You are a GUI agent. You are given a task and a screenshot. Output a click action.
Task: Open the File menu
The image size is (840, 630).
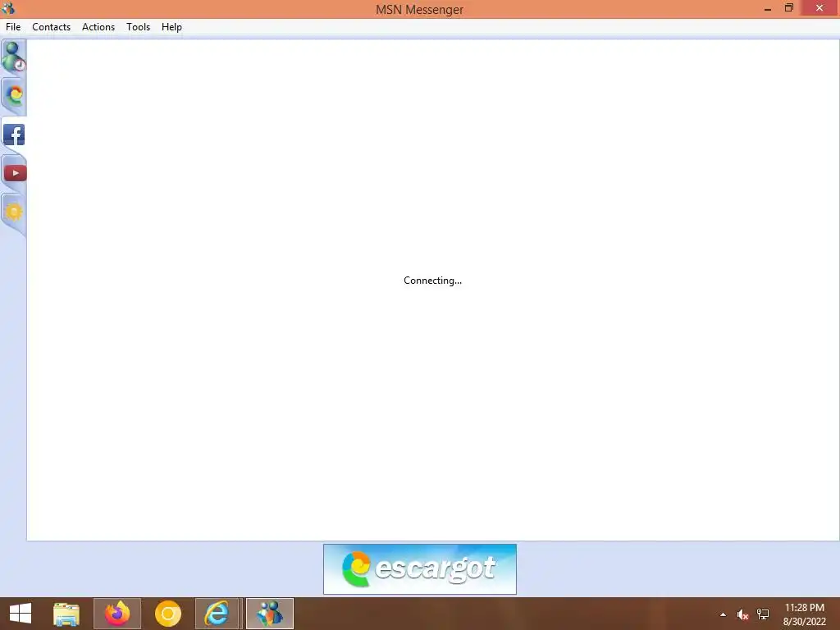(x=13, y=27)
